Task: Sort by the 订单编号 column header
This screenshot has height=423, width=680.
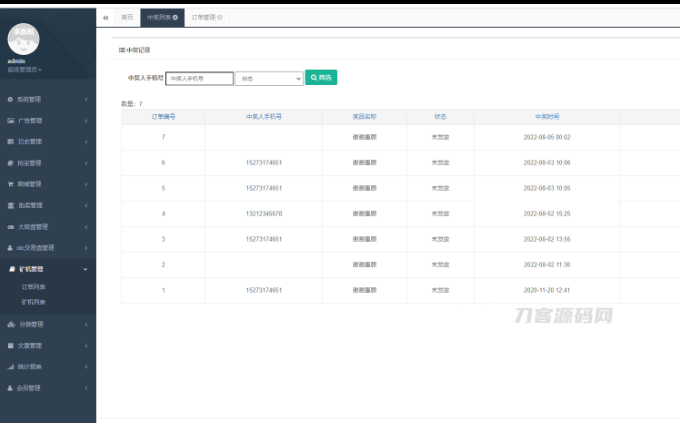Action: click(x=163, y=117)
